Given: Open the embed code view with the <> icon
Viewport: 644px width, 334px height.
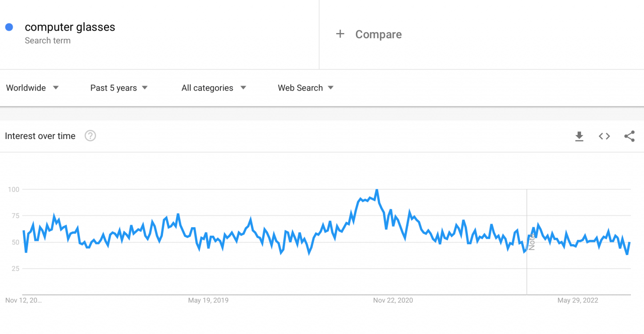Looking at the screenshot, I should click(x=604, y=136).
